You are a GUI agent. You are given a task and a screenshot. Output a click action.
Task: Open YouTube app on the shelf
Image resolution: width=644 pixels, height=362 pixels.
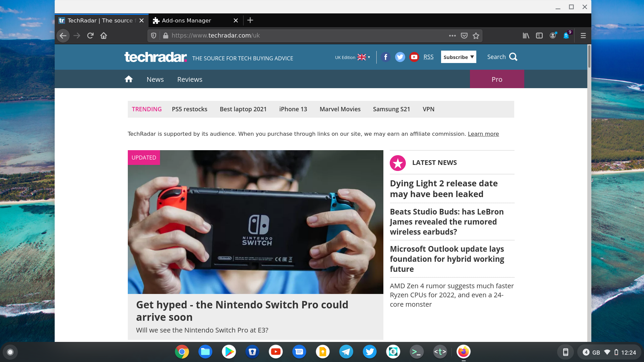pyautogui.click(x=276, y=352)
